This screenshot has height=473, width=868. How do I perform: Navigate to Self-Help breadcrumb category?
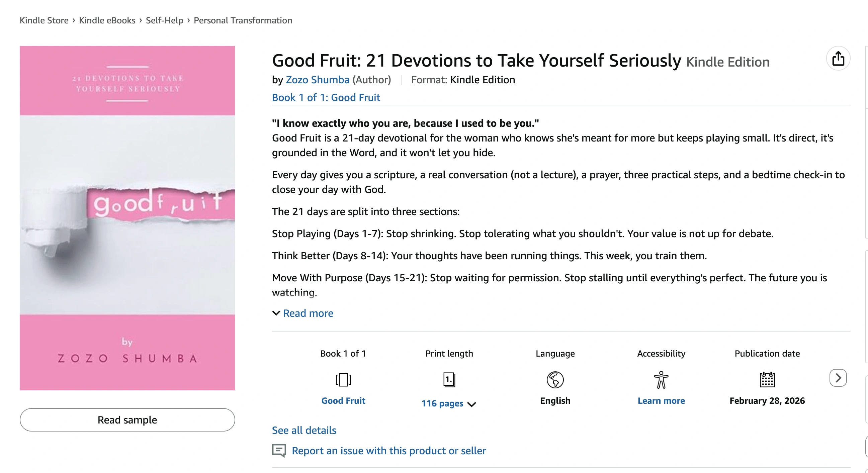(164, 20)
